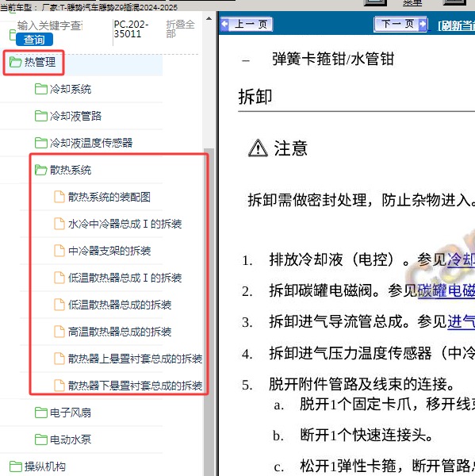Click document icon for 散热器下悬置衬套总成的拆装

pyautogui.click(x=59, y=386)
